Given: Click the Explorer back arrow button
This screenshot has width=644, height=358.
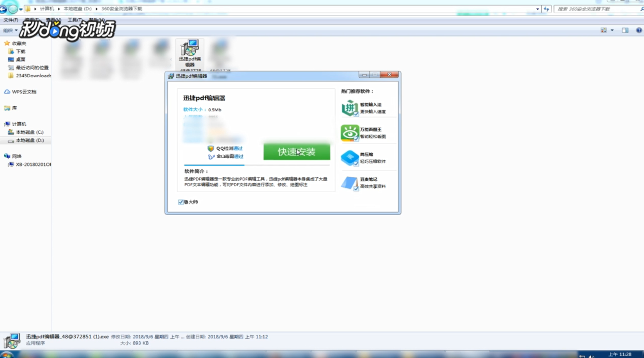Looking at the screenshot, I should pos(3,9).
